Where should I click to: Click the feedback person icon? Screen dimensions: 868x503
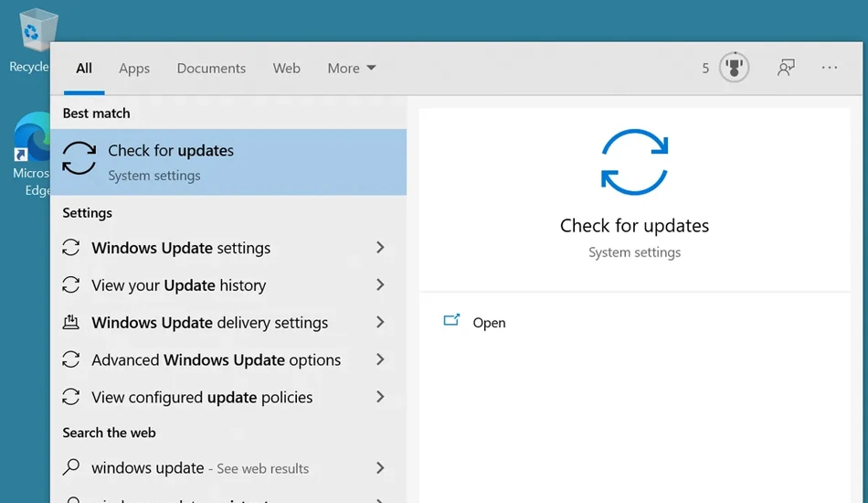(x=786, y=68)
